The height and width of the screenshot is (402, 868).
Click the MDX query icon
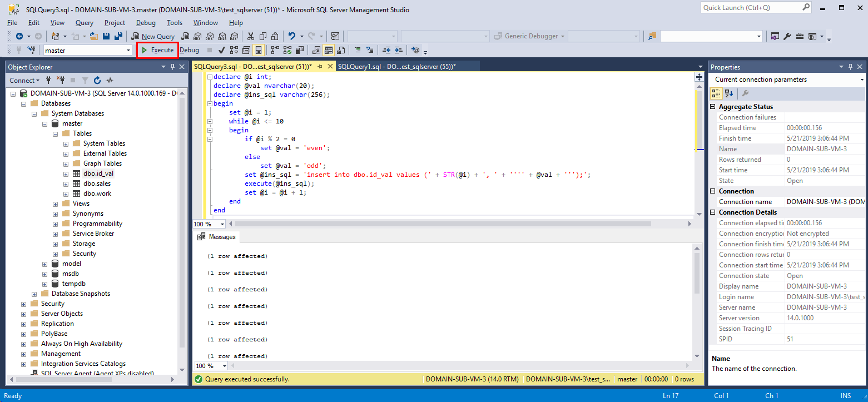(x=197, y=36)
